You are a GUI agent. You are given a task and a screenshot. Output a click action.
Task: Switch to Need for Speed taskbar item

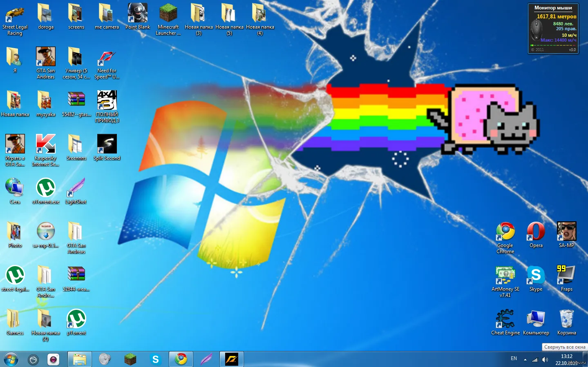pos(232,359)
